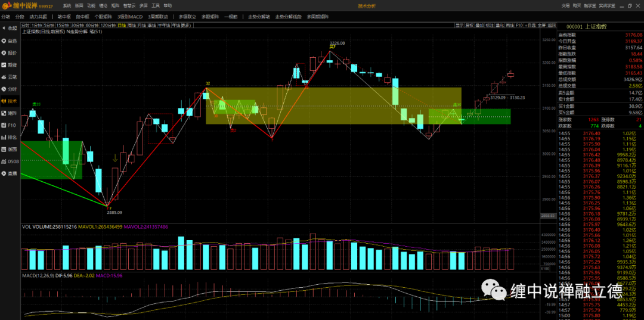Open the 实战学堂 link in the title bar
The image size is (644, 320).
[606, 6]
